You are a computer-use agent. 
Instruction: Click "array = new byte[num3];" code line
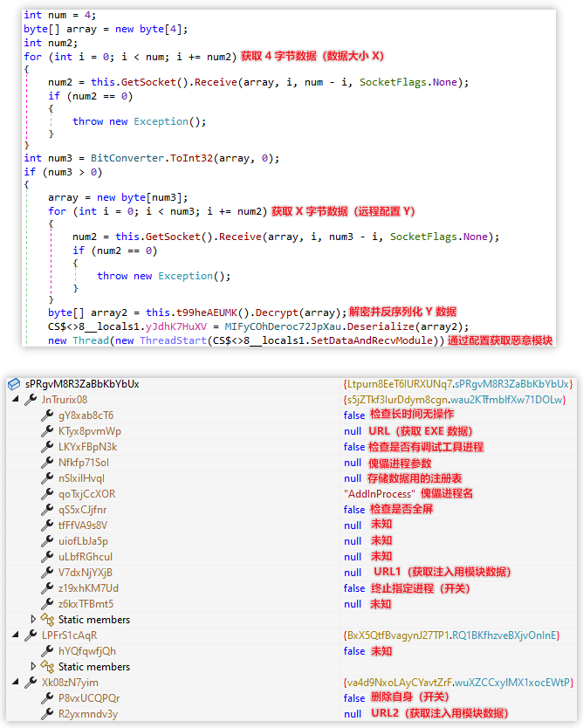(118, 197)
